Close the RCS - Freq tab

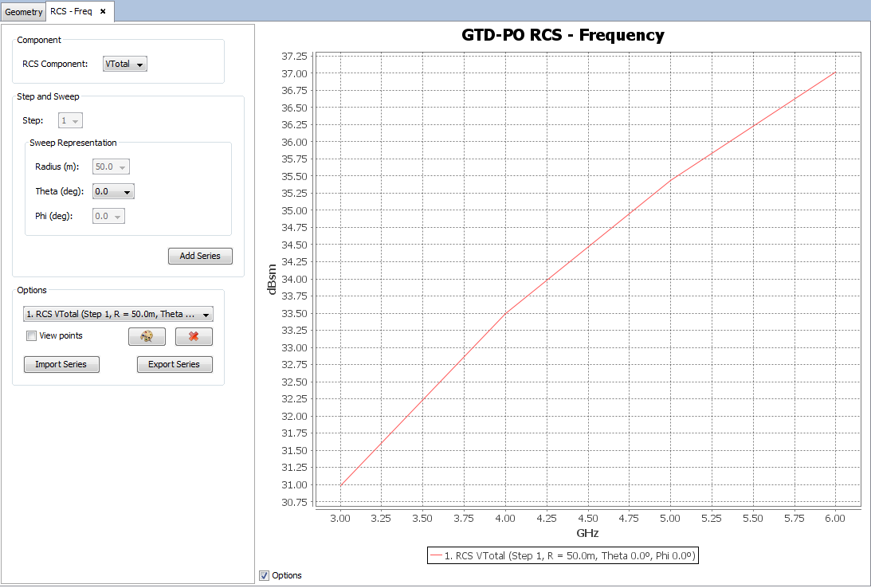(103, 11)
